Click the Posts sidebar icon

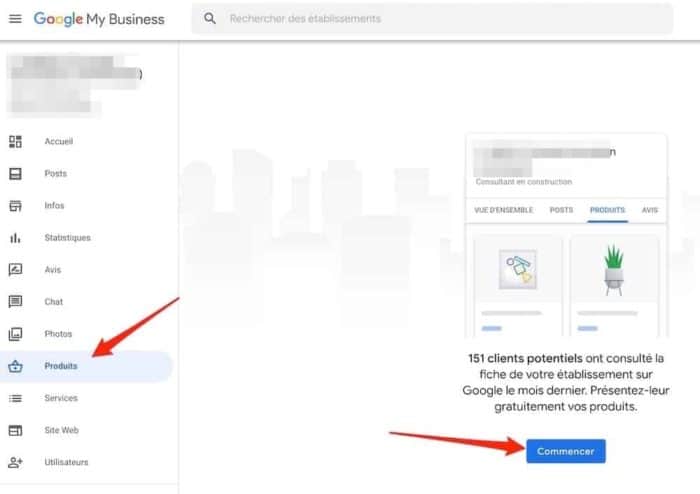pyautogui.click(x=15, y=174)
